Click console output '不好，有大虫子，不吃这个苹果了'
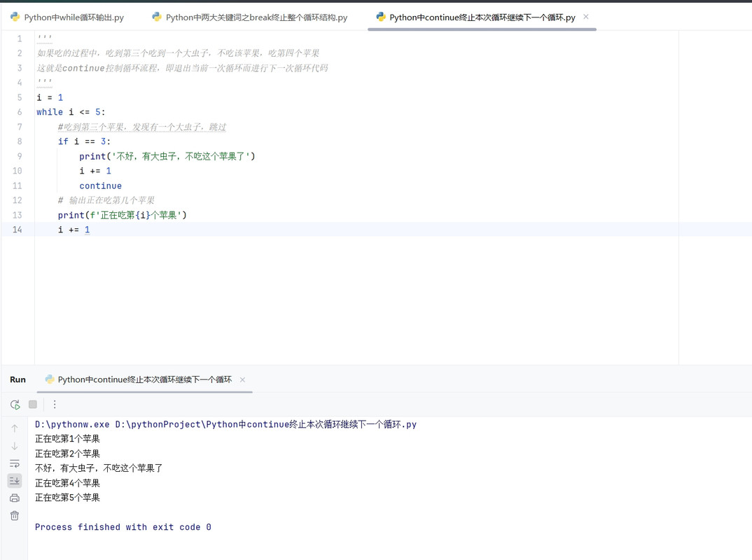The image size is (752, 560). point(99,468)
